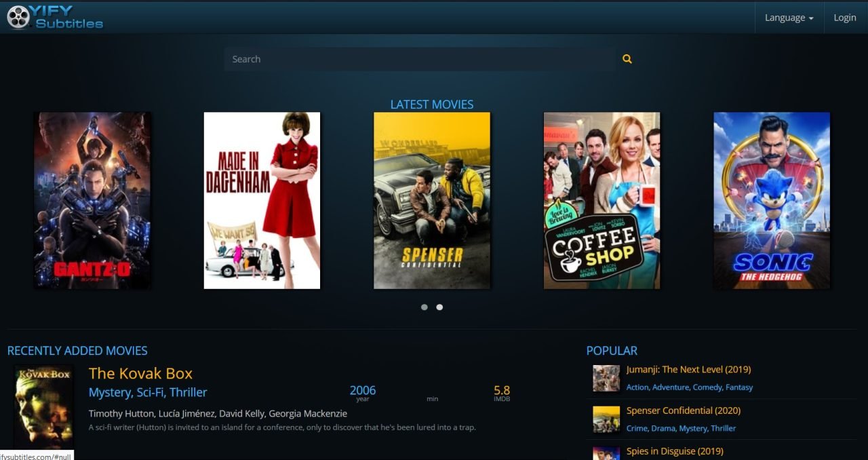Viewport: 868px width, 460px height.
Task: Click the yellow search magnifier icon
Action: click(627, 59)
